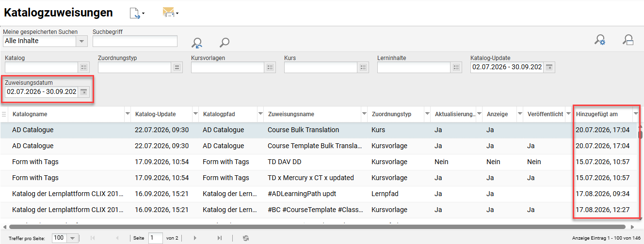Screen dimensions: 644x244
Task: Open Zuordnungstyp selection list icon
Action: [177, 67]
